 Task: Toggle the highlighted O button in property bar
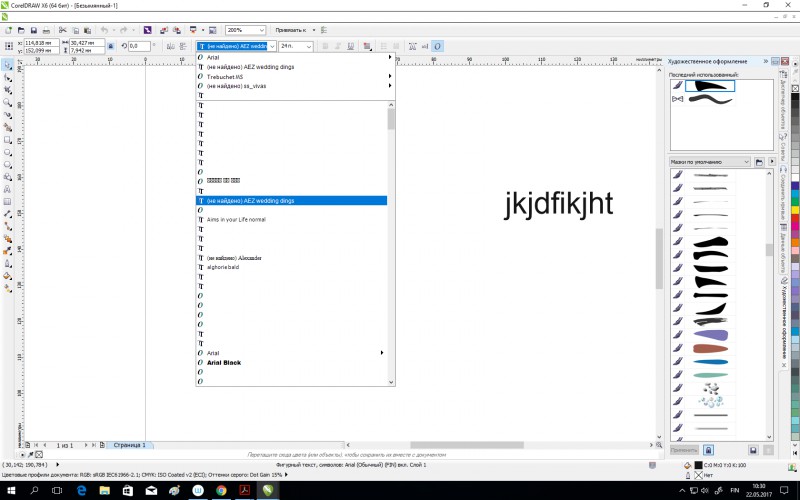pos(437,46)
